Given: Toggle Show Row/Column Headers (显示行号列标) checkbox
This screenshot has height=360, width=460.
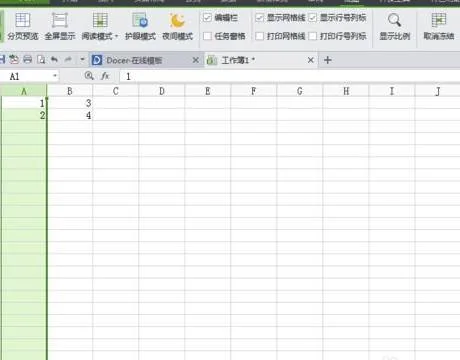Looking at the screenshot, I should [312, 17].
